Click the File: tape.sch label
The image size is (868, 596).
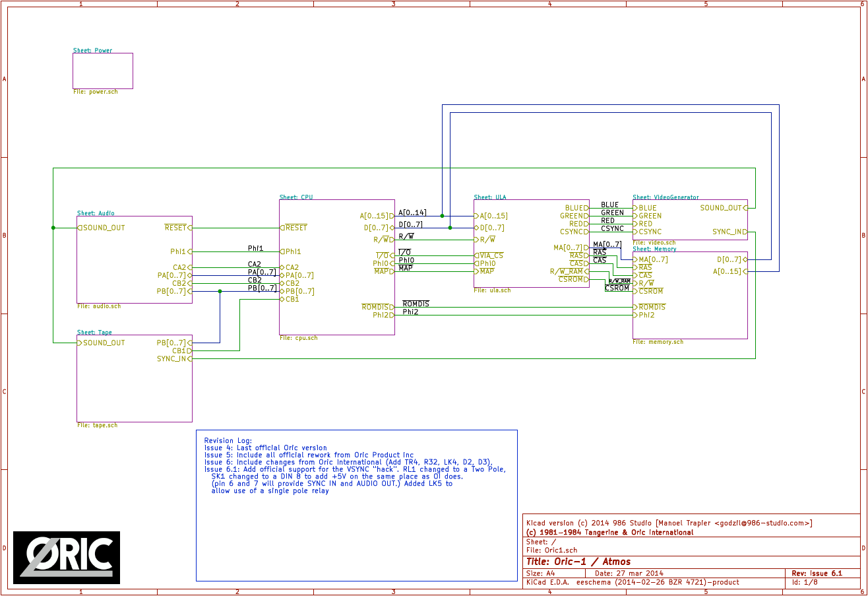click(96, 425)
